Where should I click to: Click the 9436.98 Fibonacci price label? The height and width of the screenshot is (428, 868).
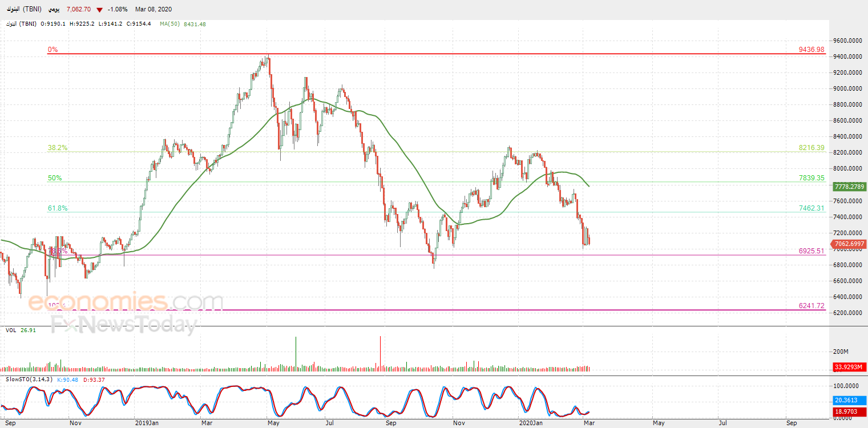(x=812, y=50)
